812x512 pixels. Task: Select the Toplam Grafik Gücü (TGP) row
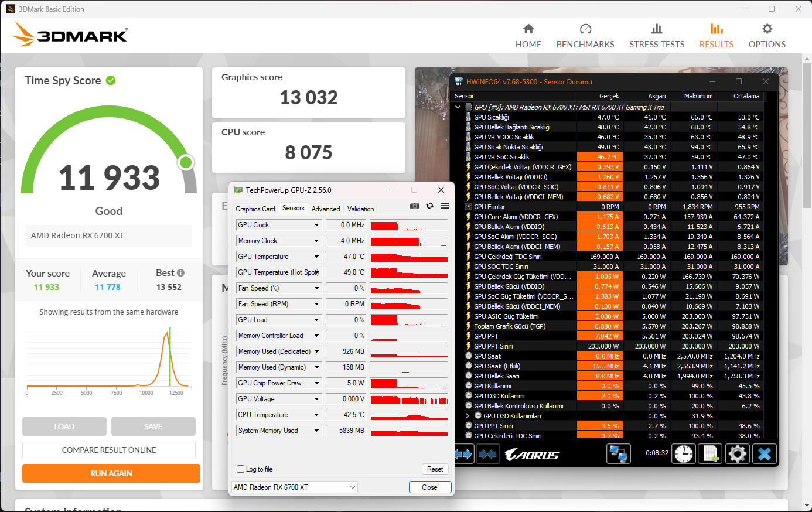pos(609,326)
